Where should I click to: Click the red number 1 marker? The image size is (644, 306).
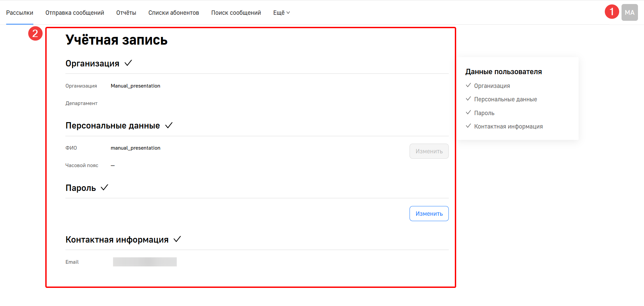tap(611, 12)
